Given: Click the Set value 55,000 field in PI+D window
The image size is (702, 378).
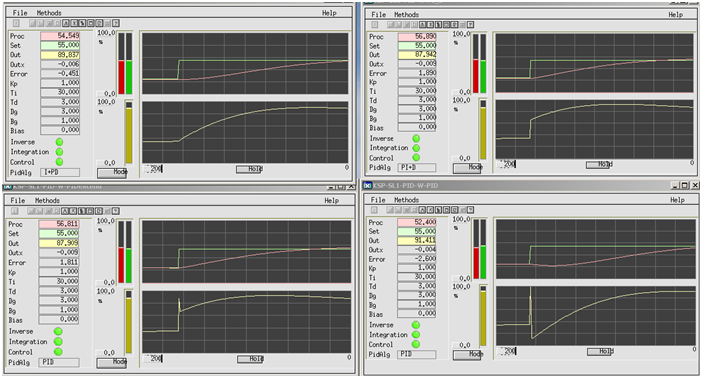Looking at the screenshot, I should click(x=417, y=45).
